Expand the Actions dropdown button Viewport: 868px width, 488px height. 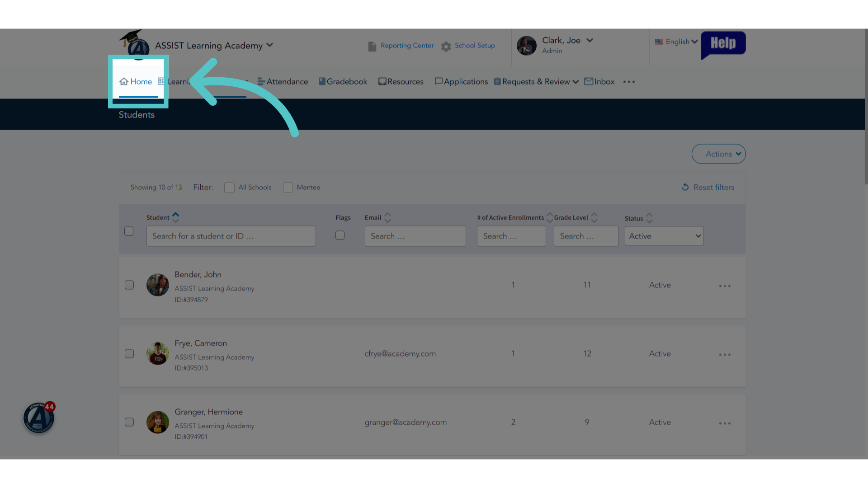tap(718, 154)
